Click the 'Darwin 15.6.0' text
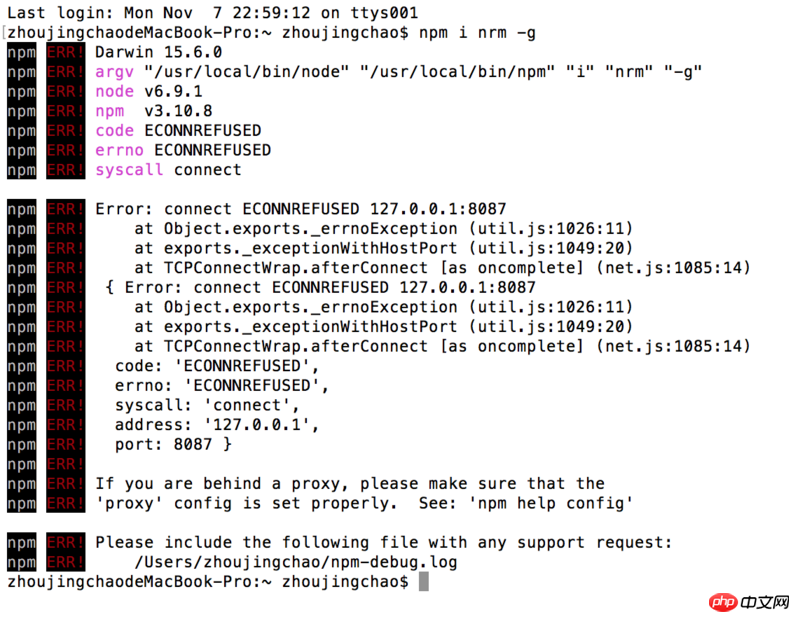This screenshot has height=622, width=800. click(x=158, y=52)
